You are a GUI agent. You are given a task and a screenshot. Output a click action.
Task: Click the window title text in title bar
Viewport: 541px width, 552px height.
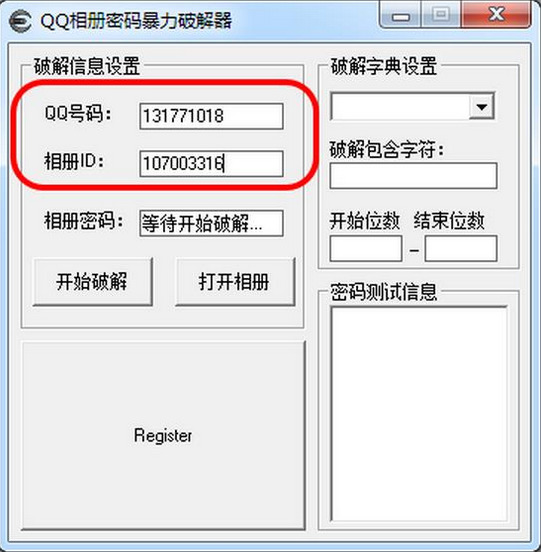[136, 21]
